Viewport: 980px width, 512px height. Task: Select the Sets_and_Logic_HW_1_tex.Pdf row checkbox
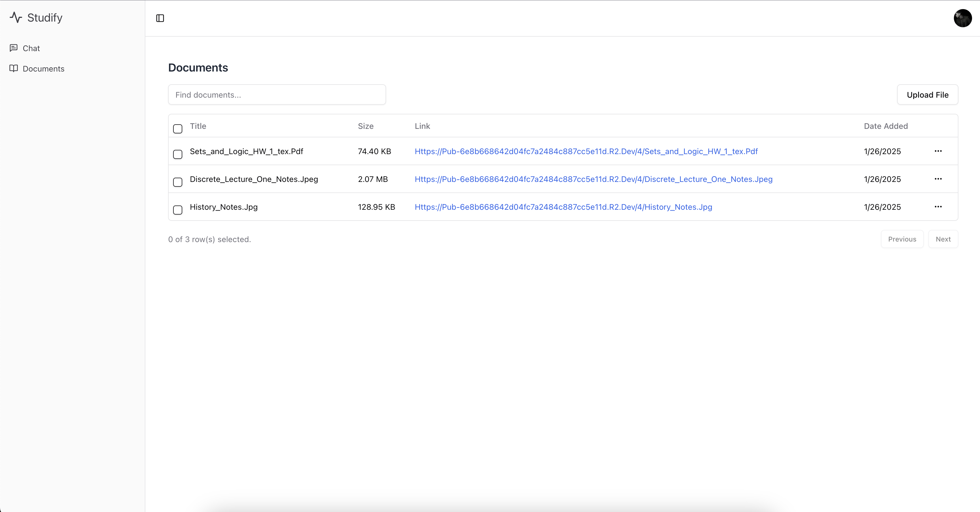[178, 154]
